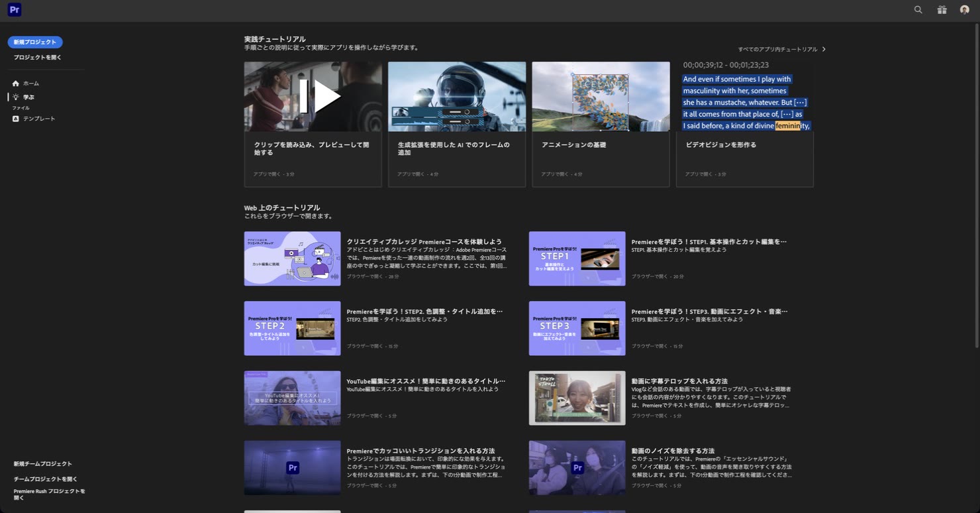Screen dimensions: 980x513
Task: Click the 新規プロジェクト button
Action: (x=35, y=42)
